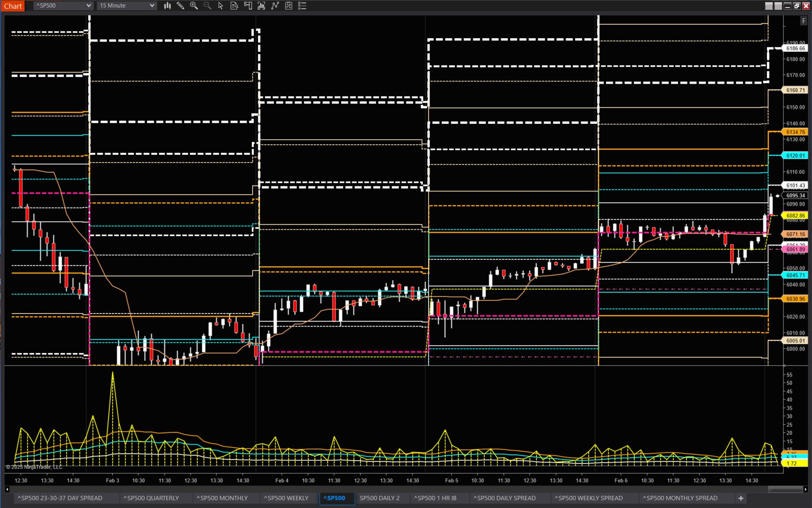Click right arrow of horizontal scrollbar
The width and height of the screenshot is (812, 508).
click(x=805, y=489)
